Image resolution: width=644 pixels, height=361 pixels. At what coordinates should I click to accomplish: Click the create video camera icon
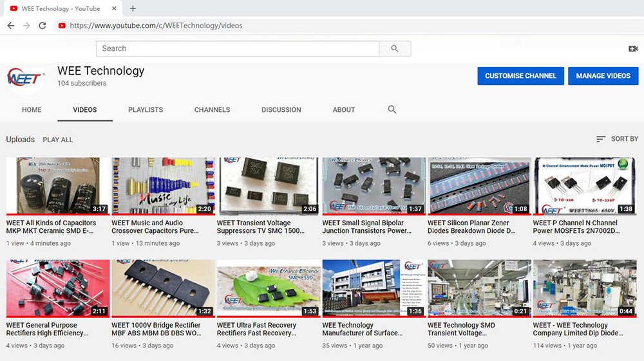633,48
